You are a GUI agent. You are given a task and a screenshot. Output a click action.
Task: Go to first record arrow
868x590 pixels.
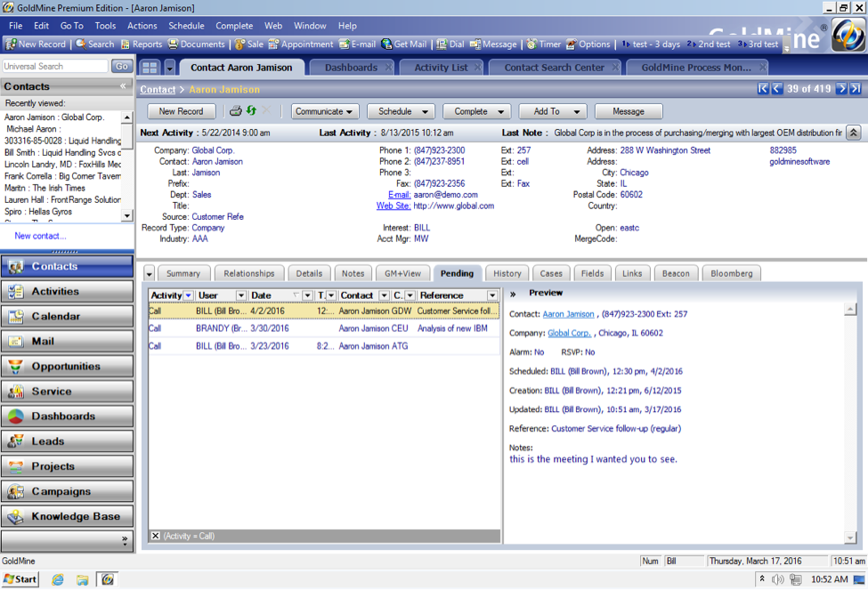(x=763, y=89)
